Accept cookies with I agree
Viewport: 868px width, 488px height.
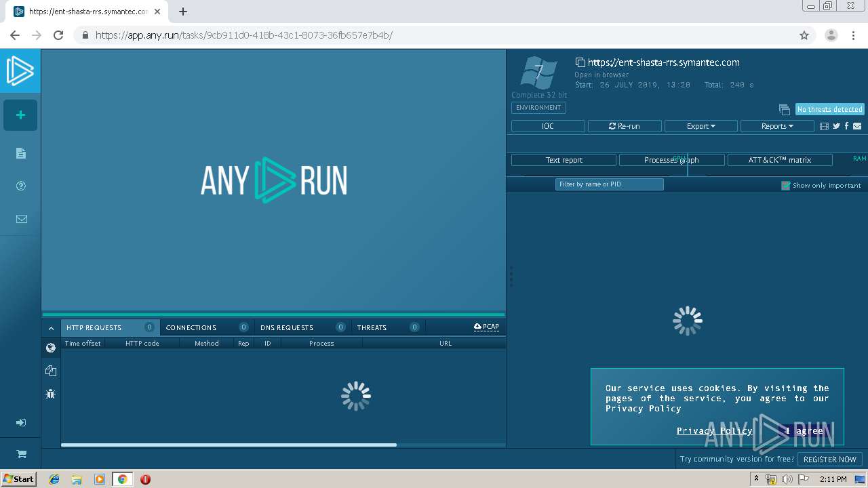tap(804, 430)
